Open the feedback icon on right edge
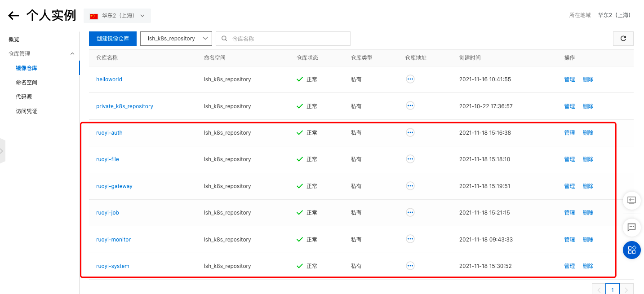Screen dimensions: 644x294 [x=631, y=227]
